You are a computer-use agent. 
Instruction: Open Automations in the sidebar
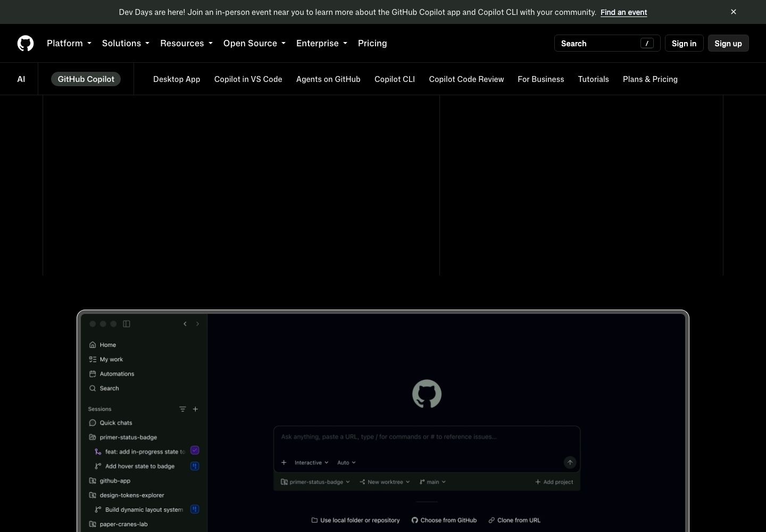point(112,373)
